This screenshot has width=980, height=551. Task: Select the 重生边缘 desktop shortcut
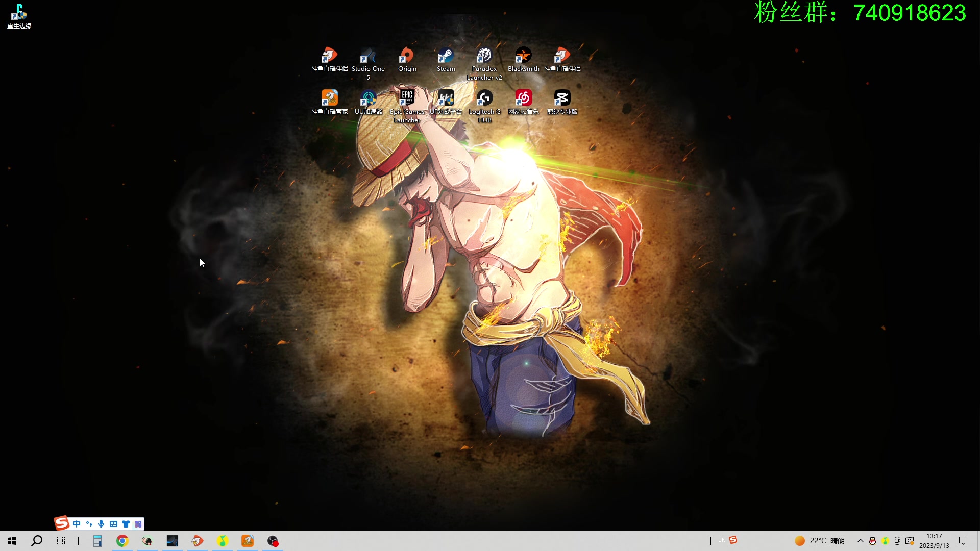click(19, 16)
